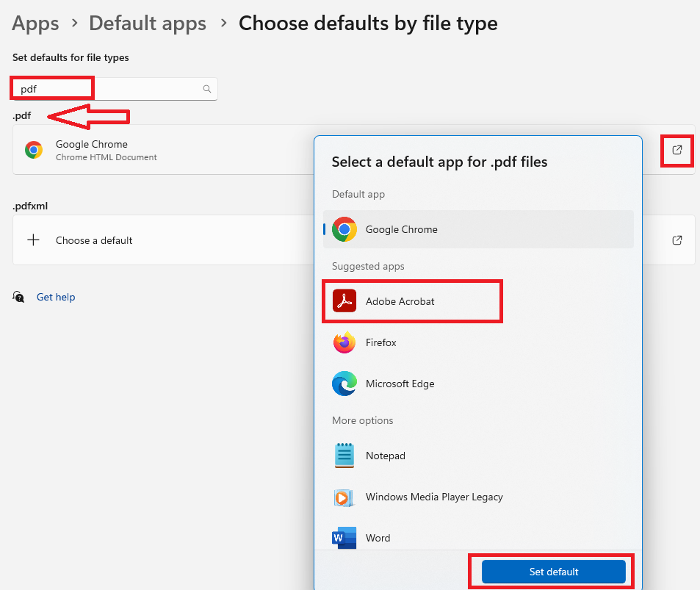Click Choose a default for .pdfxml
Screen dimensions: 700x590
coord(94,240)
